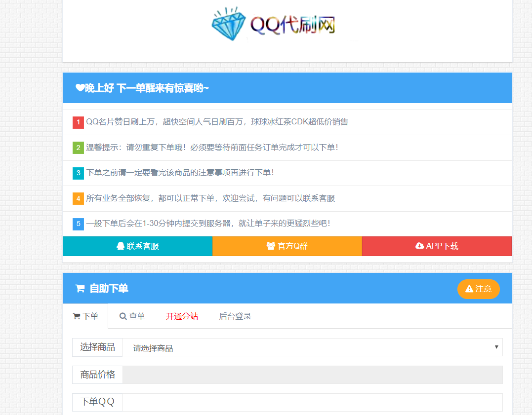This screenshot has height=415, width=532.
Task: Select the 后台登录 tab
Action: point(235,316)
